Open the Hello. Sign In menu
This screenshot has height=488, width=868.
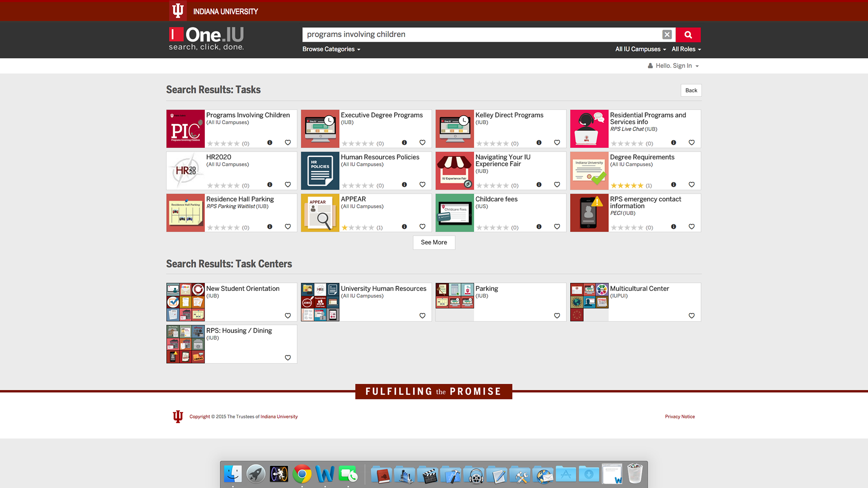[x=674, y=66]
